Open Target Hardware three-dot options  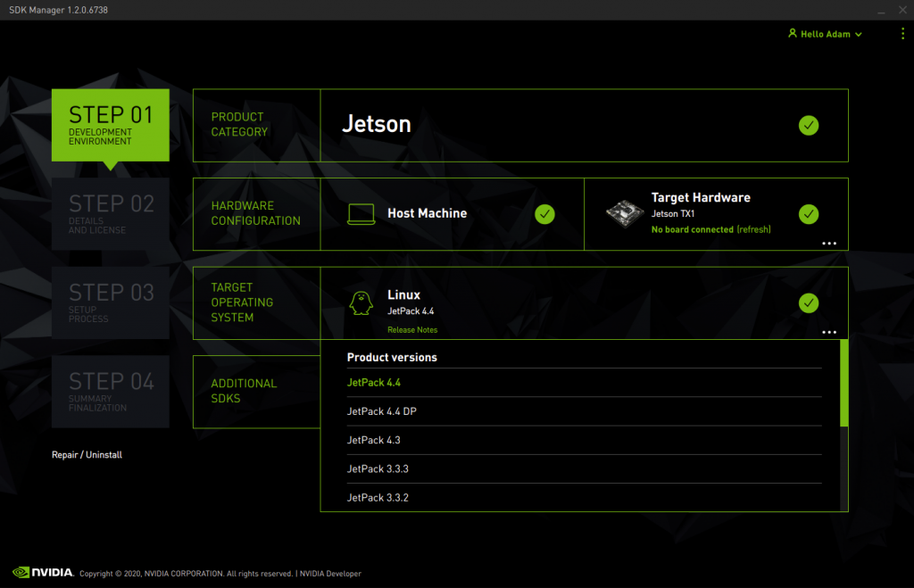click(x=828, y=243)
